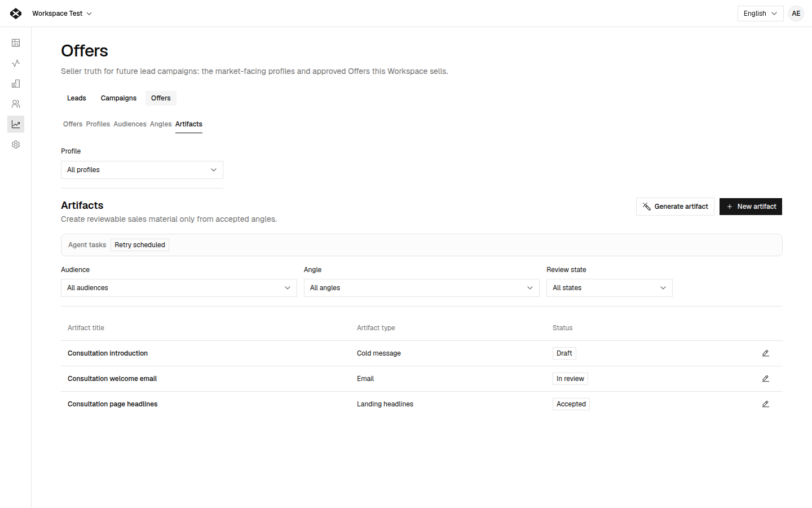Click the In review status badge
The image size is (812, 508).
(570, 379)
